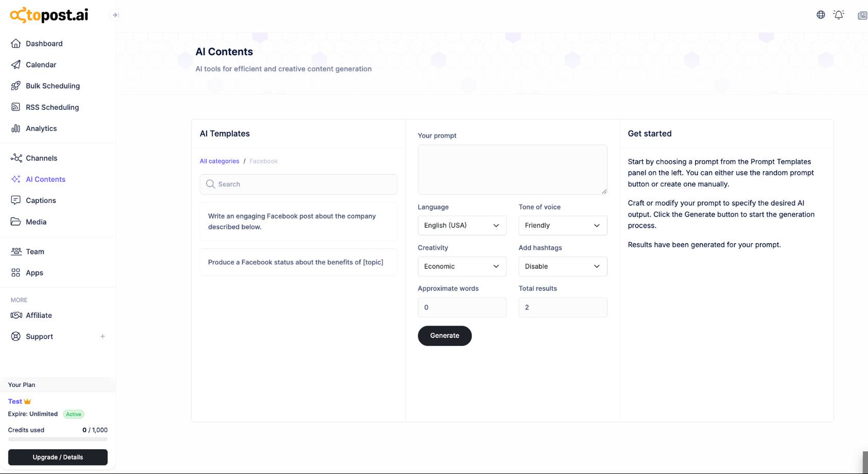The image size is (868, 474).
Task: Click the Channels network icon
Action: pyautogui.click(x=16, y=158)
